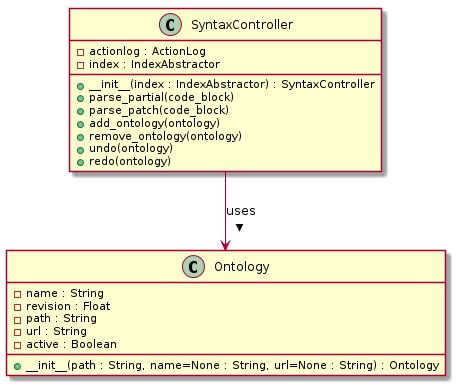Select the parse_patch(code_block) method

[159, 110]
